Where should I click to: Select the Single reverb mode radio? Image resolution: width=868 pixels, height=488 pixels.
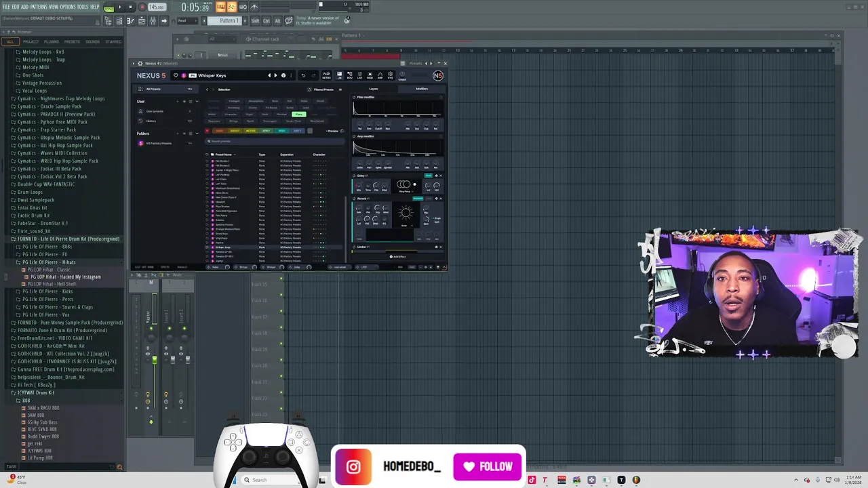(x=436, y=218)
